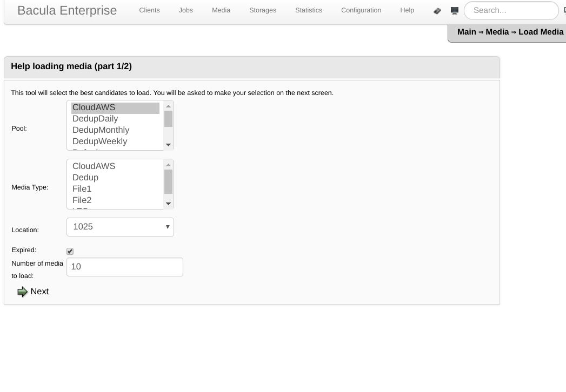Select CloudAWS in the Media Type list
Image resolution: width=566 pixels, height=392 pixels.
116,167
